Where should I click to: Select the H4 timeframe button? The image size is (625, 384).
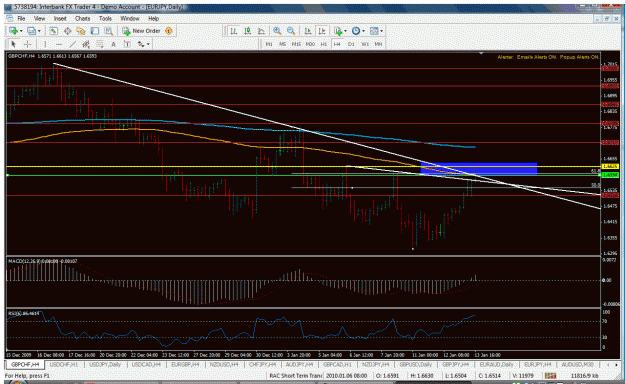click(x=337, y=44)
